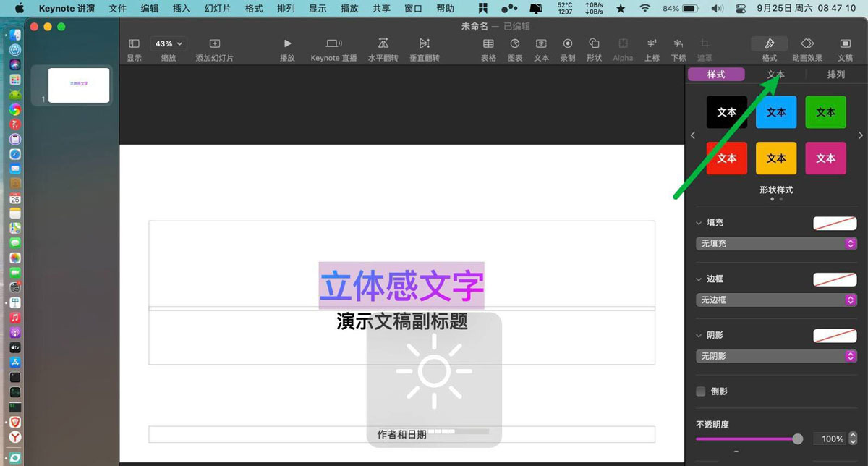The image size is (868, 466).
Task: Open the Keynote 讲演 application menu
Action: (66, 9)
